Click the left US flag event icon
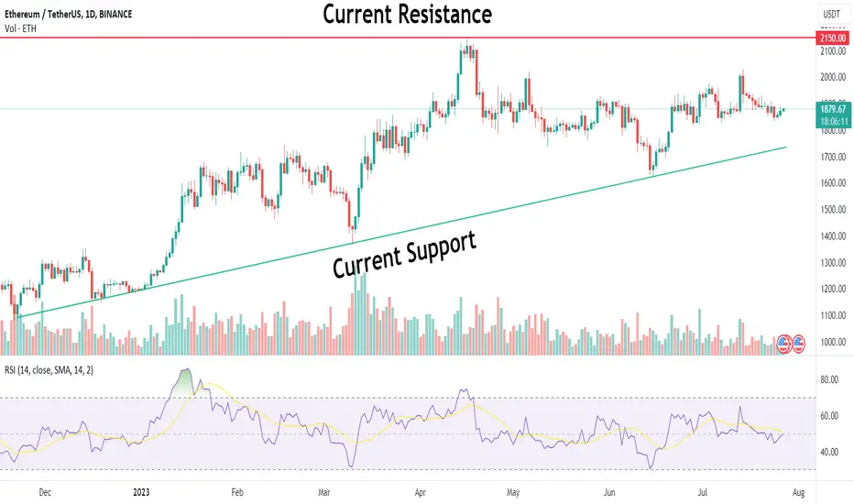The width and height of the screenshot is (854, 504). pyautogui.click(x=783, y=344)
